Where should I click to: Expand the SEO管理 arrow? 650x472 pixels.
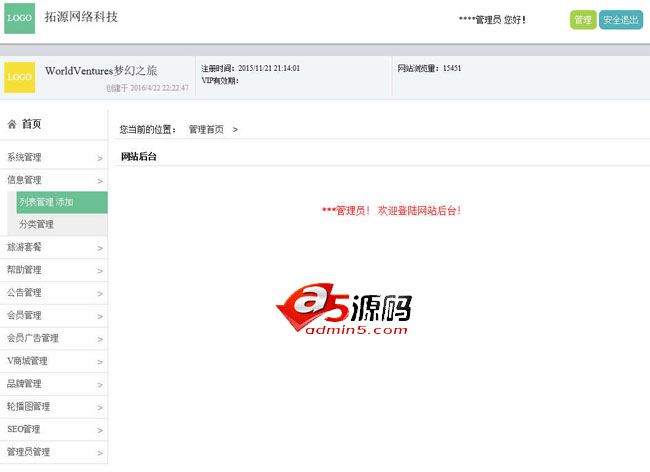[x=100, y=431]
